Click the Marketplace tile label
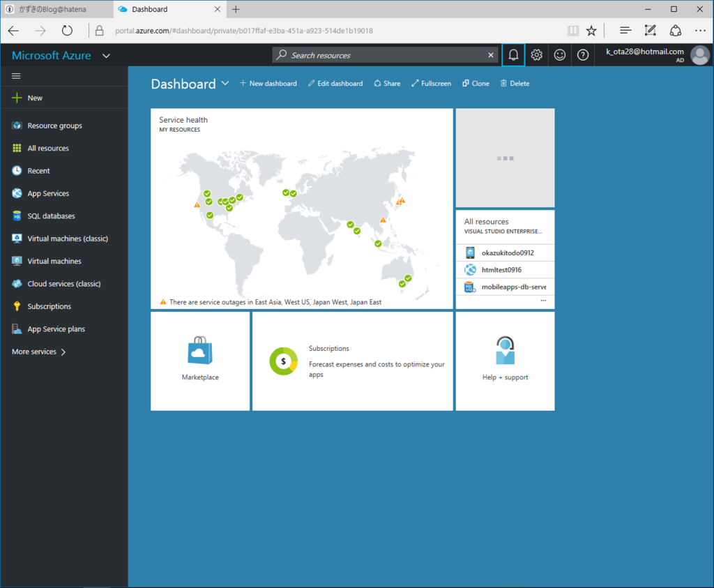The width and height of the screenshot is (714, 588). [x=200, y=377]
